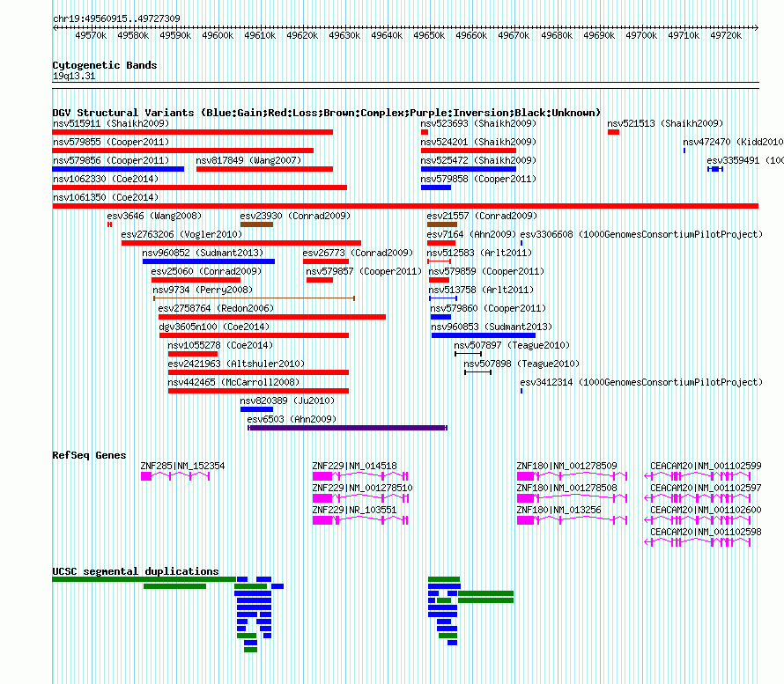Viewport: 784px width, 684px height.
Task: Select the ZNF180|NM_013256 transcript label
Action: 559,510
